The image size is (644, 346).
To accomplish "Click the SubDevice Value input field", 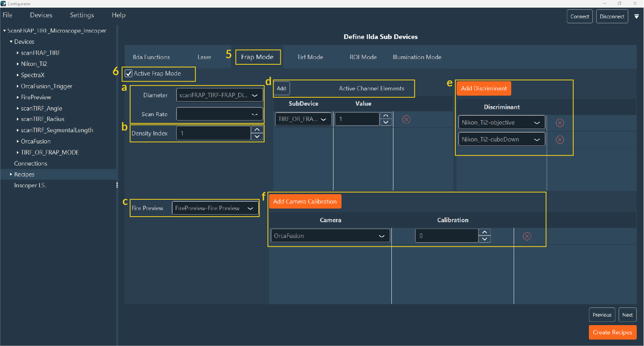I will pyautogui.click(x=357, y=119).
